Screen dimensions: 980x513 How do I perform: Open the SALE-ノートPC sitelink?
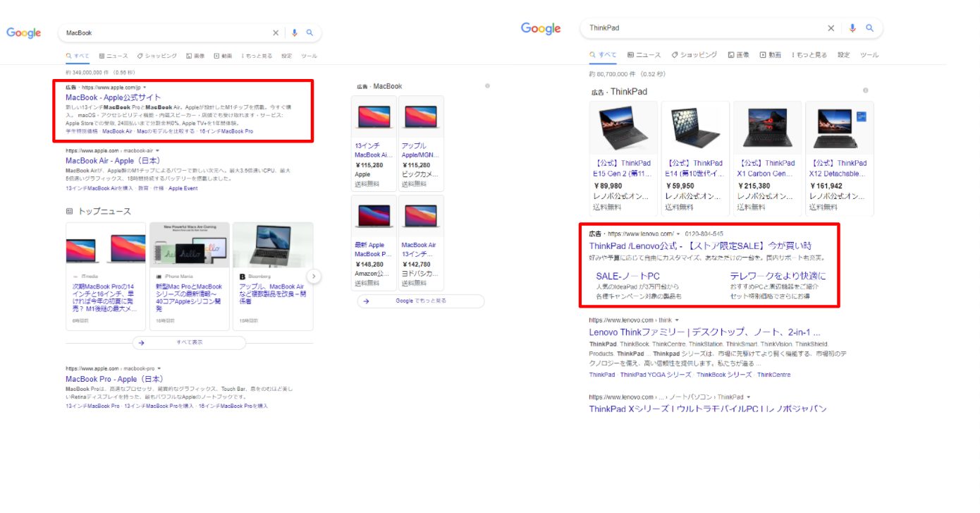pos(628,276)
